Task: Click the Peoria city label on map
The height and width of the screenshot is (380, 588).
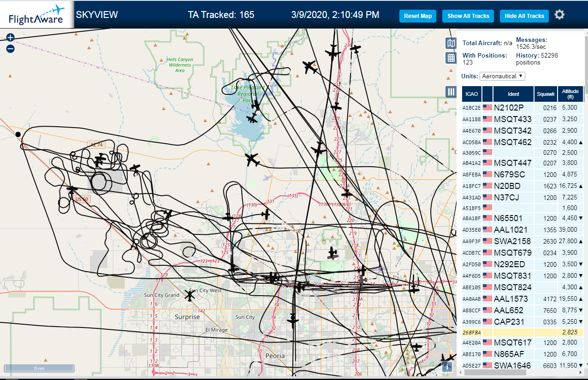Action: click(275, 356)
